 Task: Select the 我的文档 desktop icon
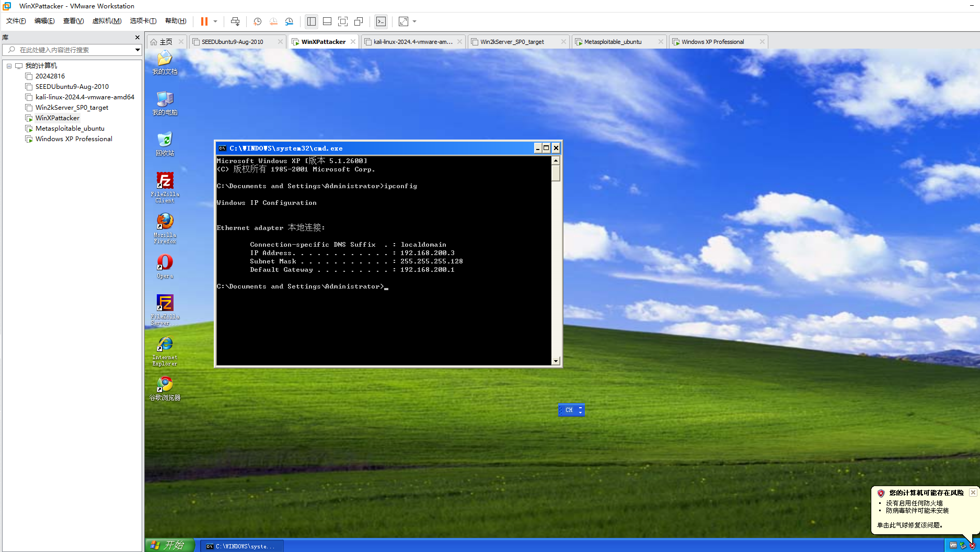tap(165, 63)
